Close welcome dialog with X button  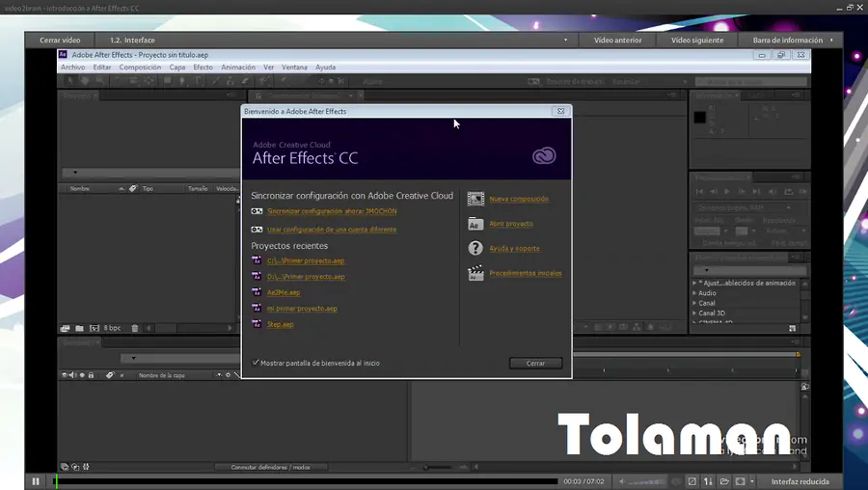coord(560,111)
